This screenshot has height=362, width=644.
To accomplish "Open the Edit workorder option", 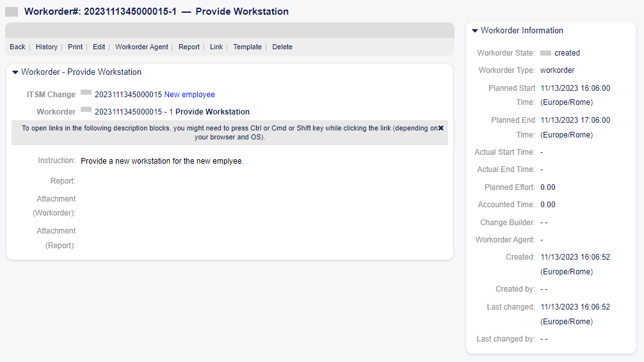I will click(x=99, y=47).
